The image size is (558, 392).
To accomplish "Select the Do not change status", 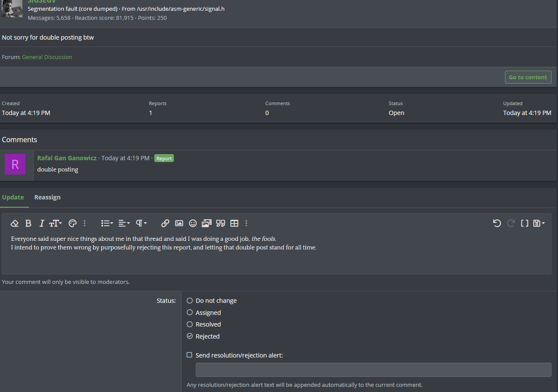I will tap(190, 301).
